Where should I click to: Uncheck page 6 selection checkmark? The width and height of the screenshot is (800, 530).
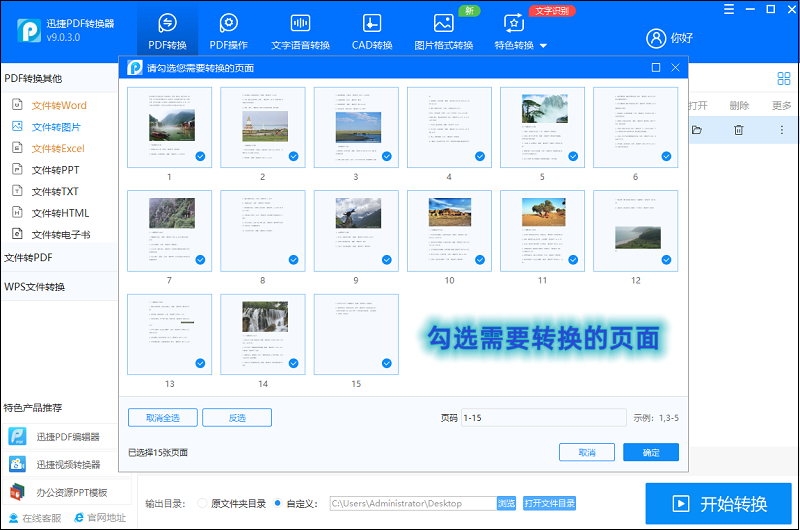click(666, 156)
